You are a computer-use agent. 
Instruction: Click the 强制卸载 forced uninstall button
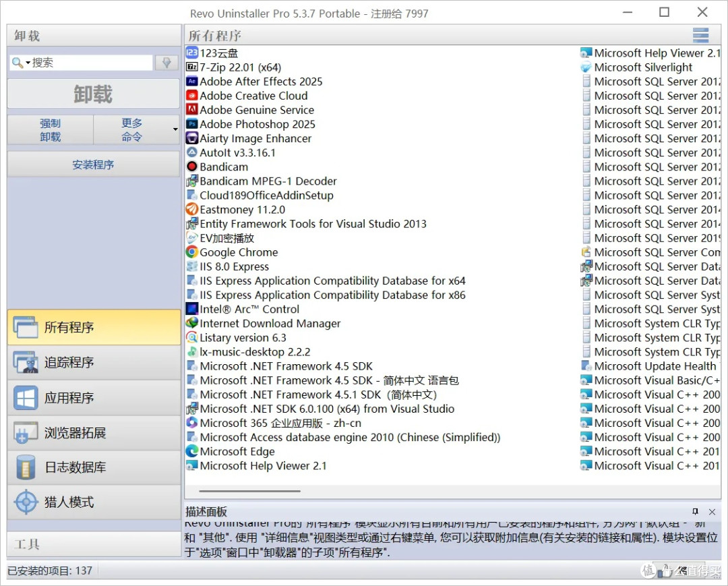[x=51, y=129]
